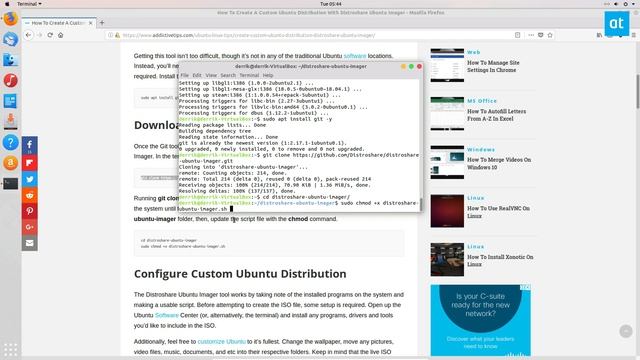The height and width of the screenshot is (360, 640).
Task: Open the RealVNC article thumbnail
Action: pyautogui.click(x=447, y=211)
